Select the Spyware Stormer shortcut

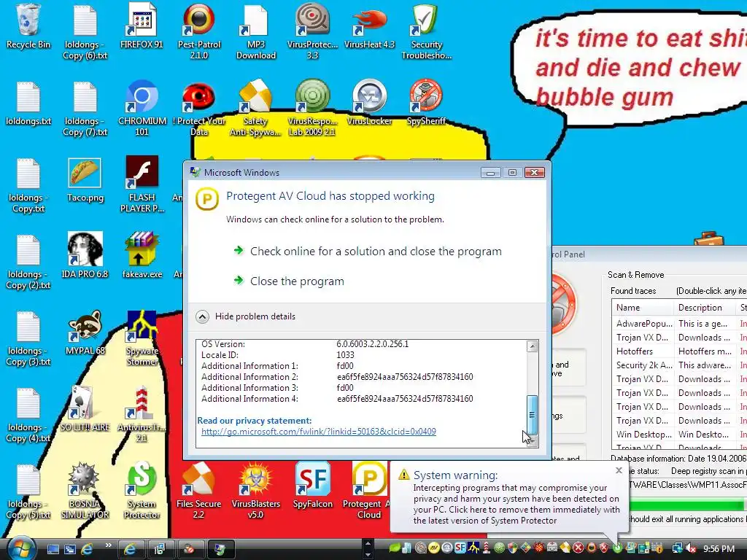142,338
